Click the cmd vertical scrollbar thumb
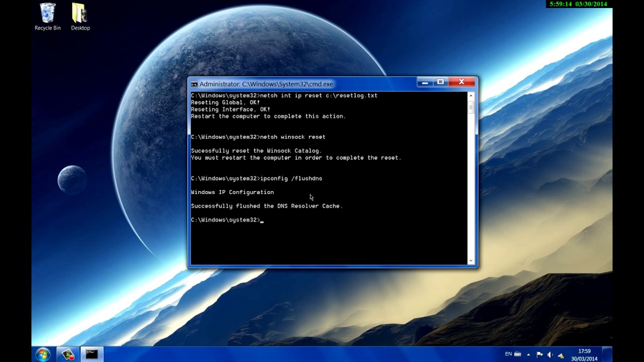Screen dimensions: 644x362 [471, 107]
